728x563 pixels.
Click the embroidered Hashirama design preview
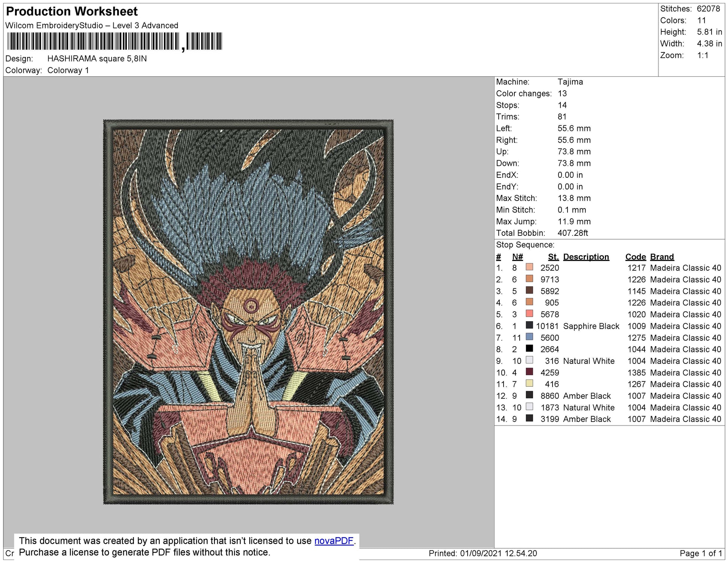pos(248,312)
